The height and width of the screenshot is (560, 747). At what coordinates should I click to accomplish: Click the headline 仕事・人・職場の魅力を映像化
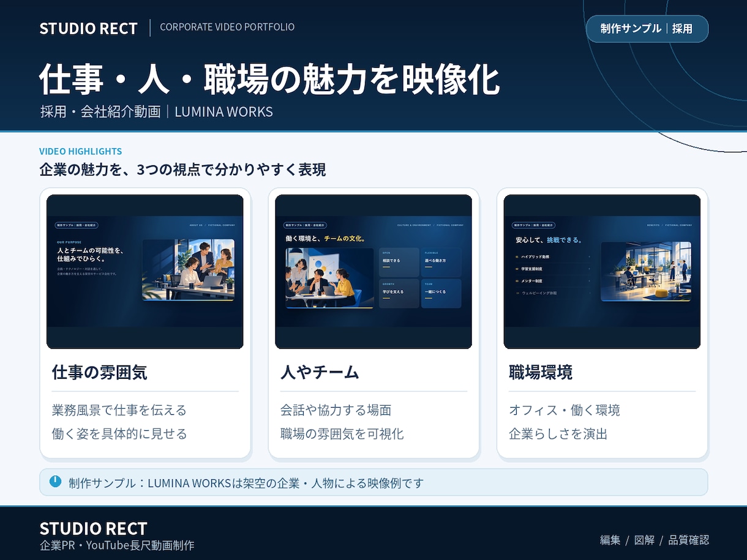[269, 79]
